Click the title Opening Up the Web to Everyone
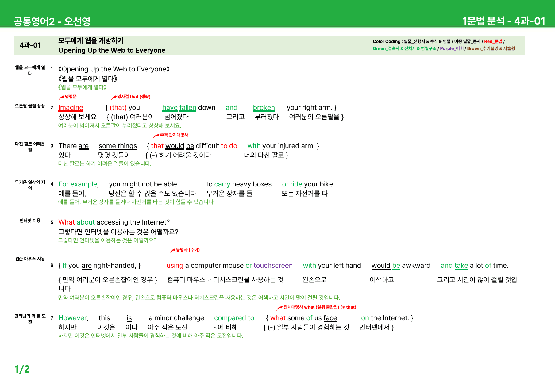This screenshot has width=555, height=392. click(112, 50)
